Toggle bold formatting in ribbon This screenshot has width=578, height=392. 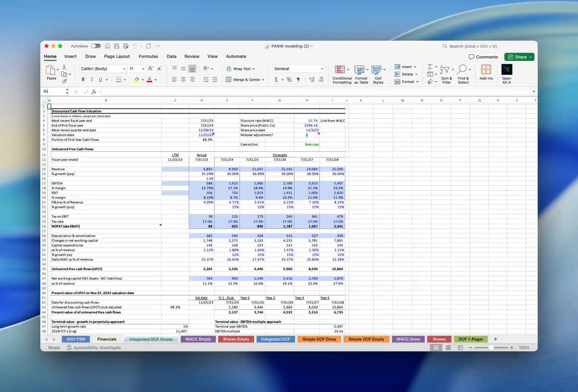tap(83, 80)
